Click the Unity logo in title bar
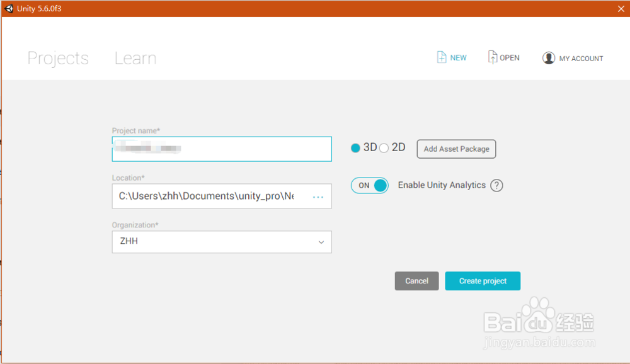 click(9, 8)
